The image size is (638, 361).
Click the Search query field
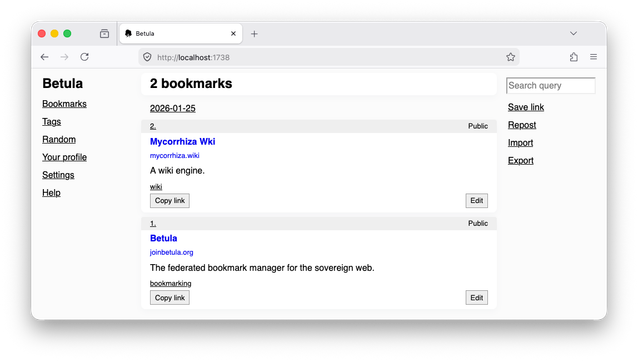tap(551, 85)
